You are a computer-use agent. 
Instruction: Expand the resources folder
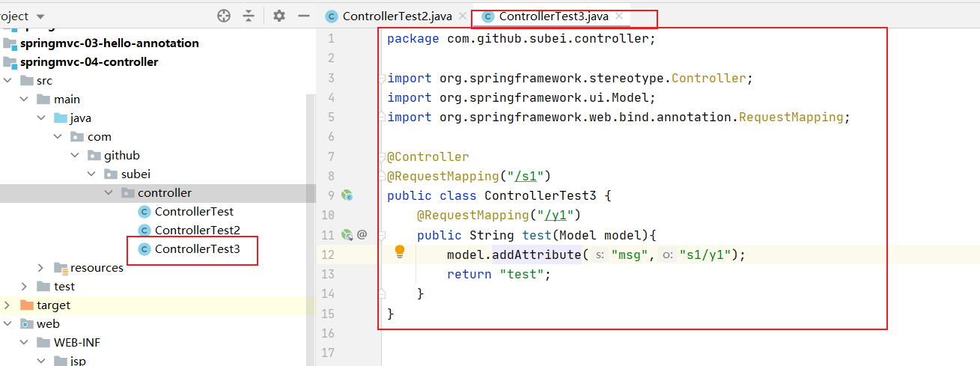[41, 268]
